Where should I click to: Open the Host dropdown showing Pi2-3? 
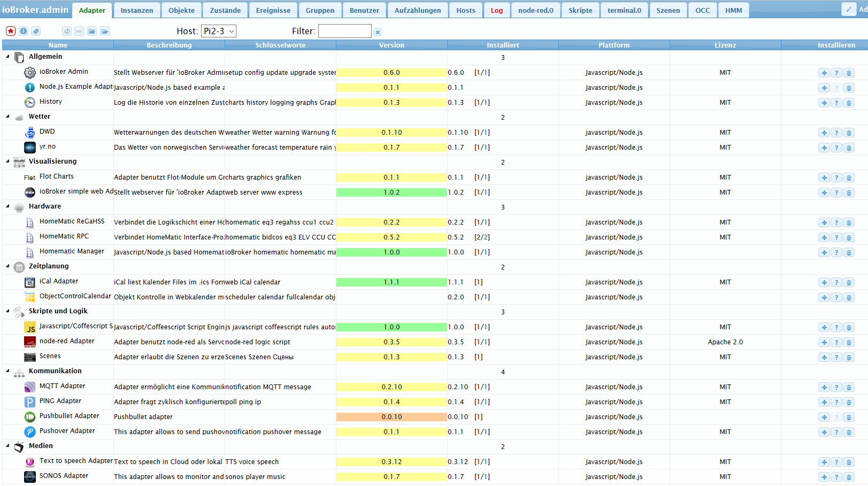[x=219, y=31]
